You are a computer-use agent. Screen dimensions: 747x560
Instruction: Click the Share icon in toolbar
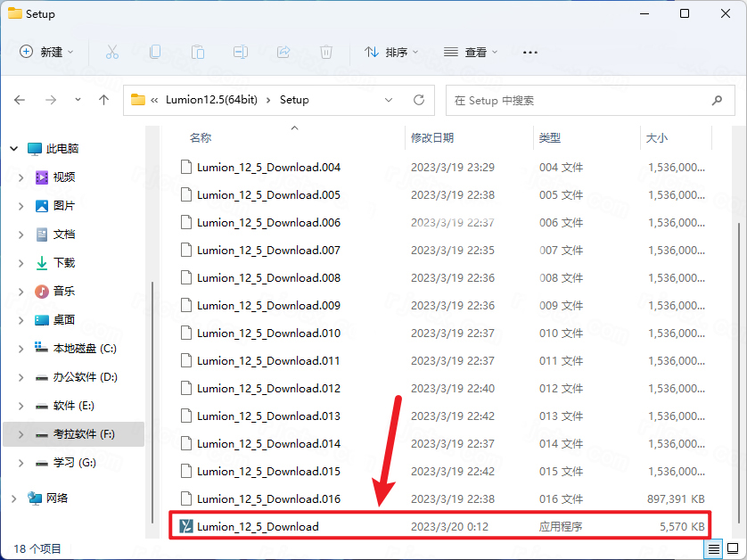tap(283, 52)
